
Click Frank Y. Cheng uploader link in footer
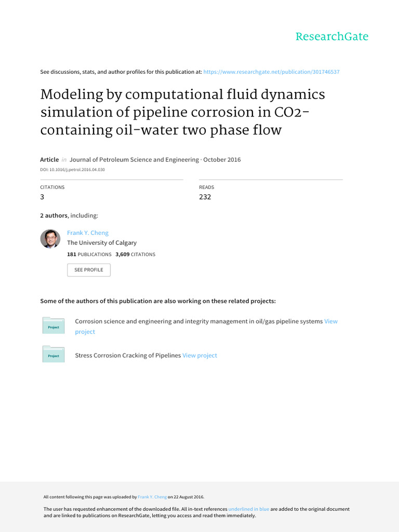152,497
